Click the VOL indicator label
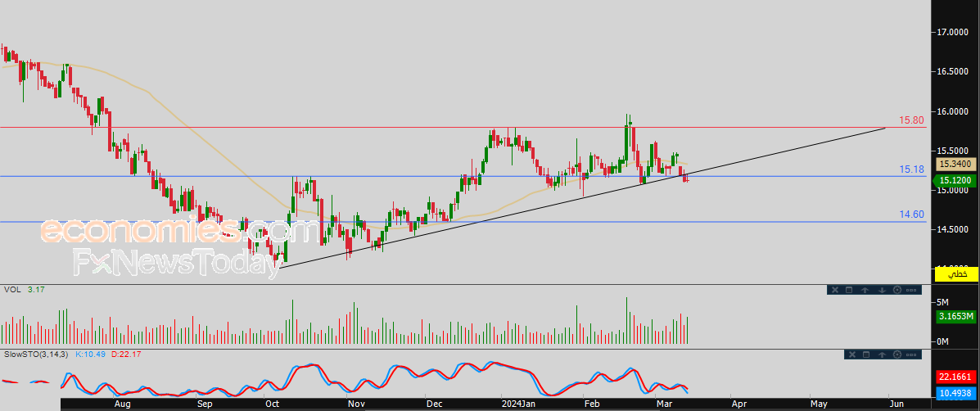This screenshot has width=980, height=411. [11, 290]
